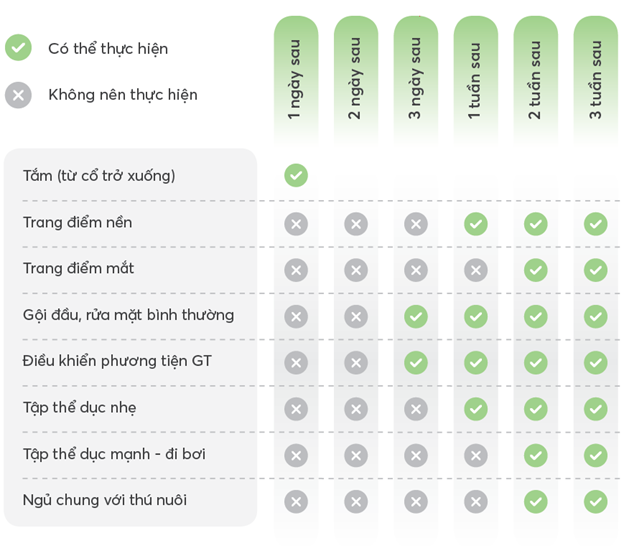Click the gray X beside 'Không nên thực hiện'

click(x=18, y=95)
